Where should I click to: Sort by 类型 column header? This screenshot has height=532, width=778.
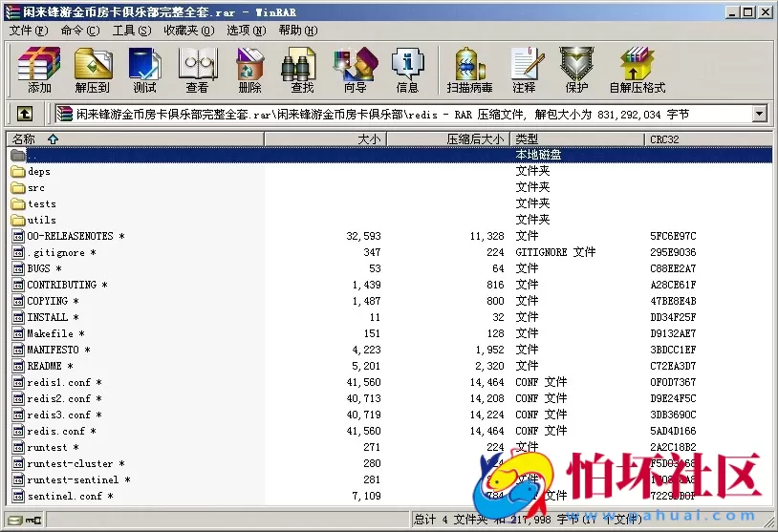[x=577, y=139]
